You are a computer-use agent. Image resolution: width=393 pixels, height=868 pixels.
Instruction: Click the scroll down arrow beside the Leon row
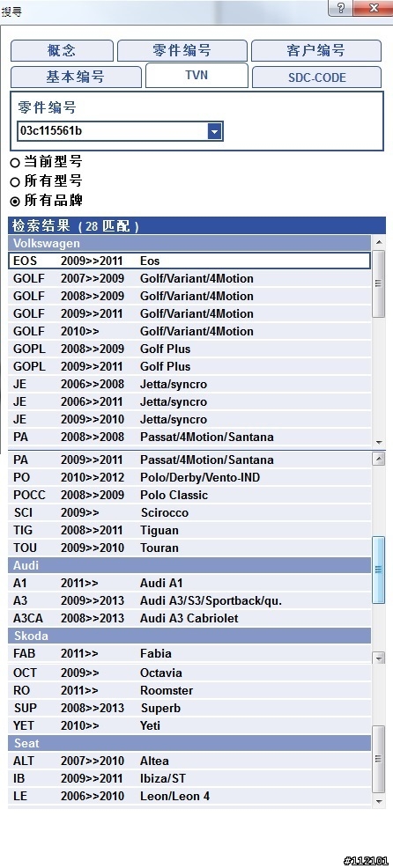click(x=379, y=801)
